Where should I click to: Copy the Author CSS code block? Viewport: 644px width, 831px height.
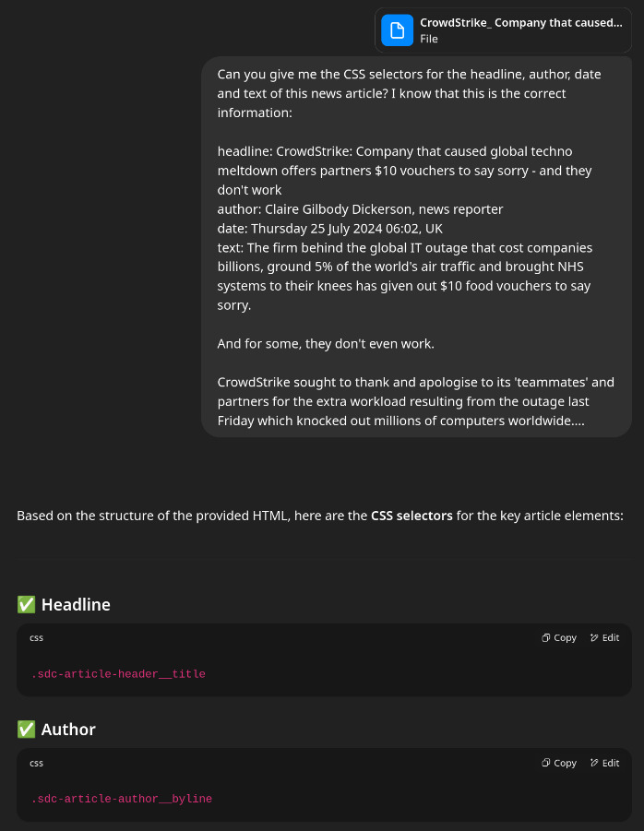pyautogui.click(x=559, y=763)
